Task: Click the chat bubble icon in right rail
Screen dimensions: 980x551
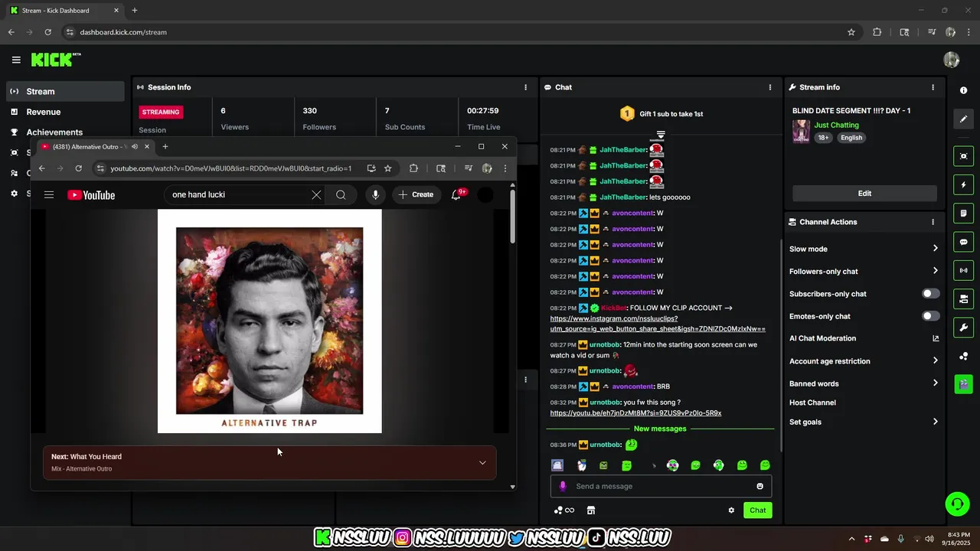Action: click(963, 242)
